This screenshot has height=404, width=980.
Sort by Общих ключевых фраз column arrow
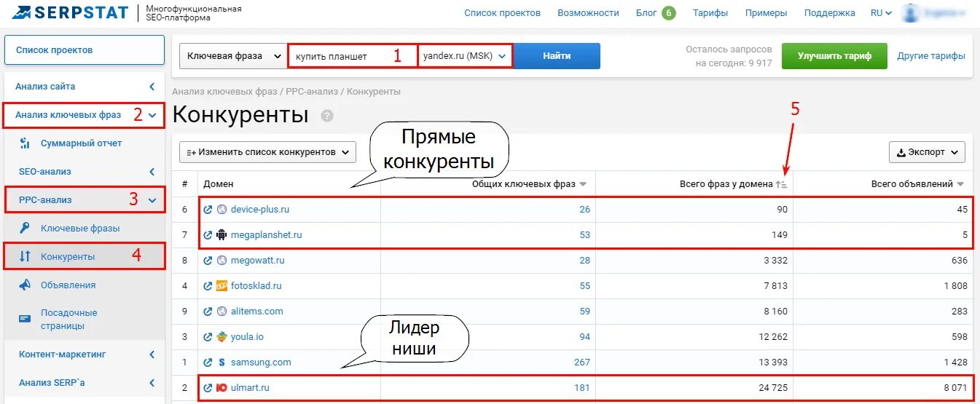583,184
